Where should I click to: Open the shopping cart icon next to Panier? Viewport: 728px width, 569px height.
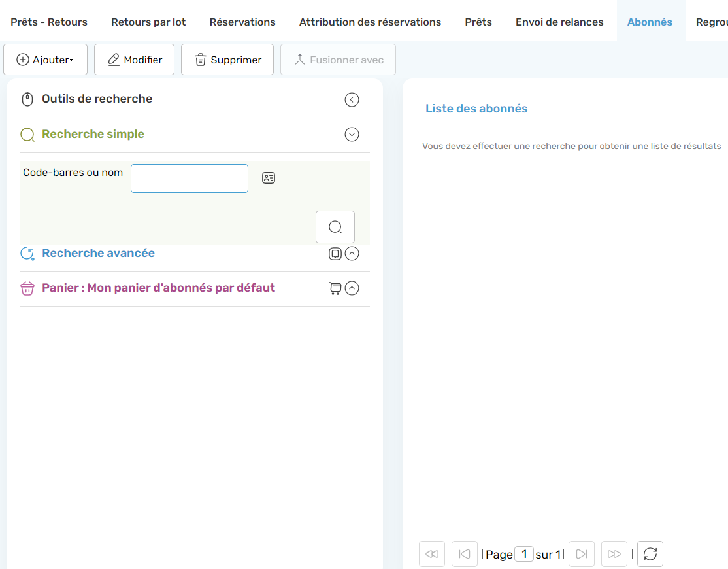point(335,288)
